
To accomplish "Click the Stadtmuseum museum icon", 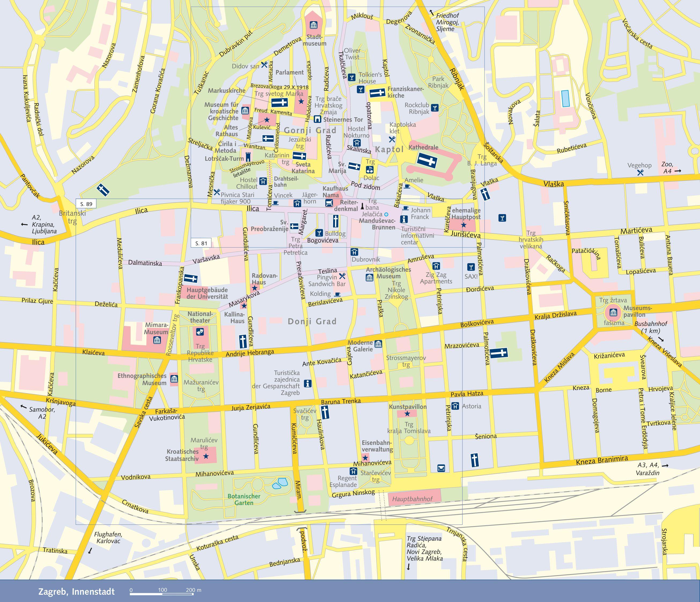I will (313, 25).
